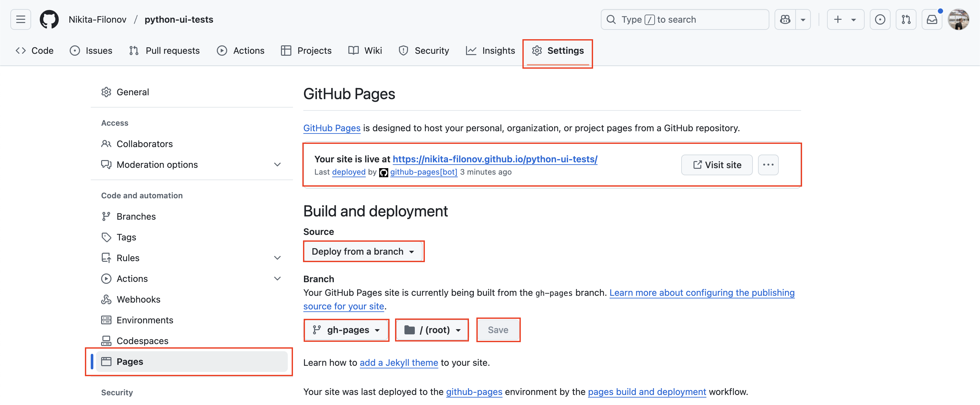
Task: Switch to the Wiki tab
Action: coord(365,51)
